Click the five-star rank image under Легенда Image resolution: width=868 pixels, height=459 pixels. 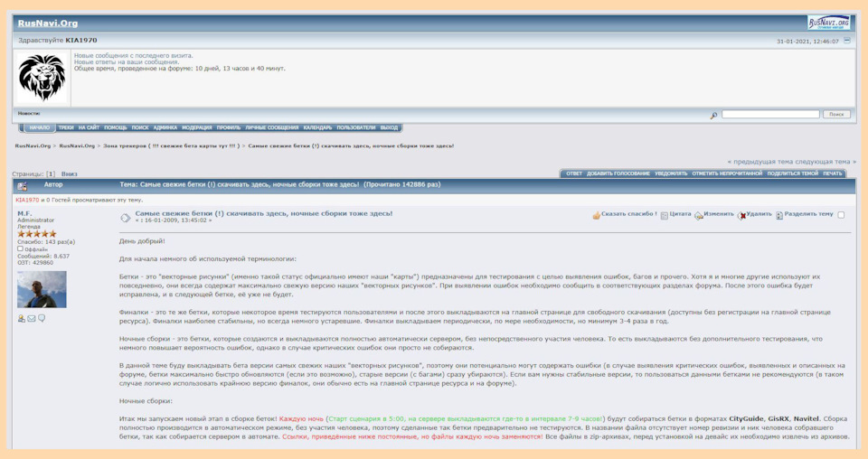click(x=36, y=234)
